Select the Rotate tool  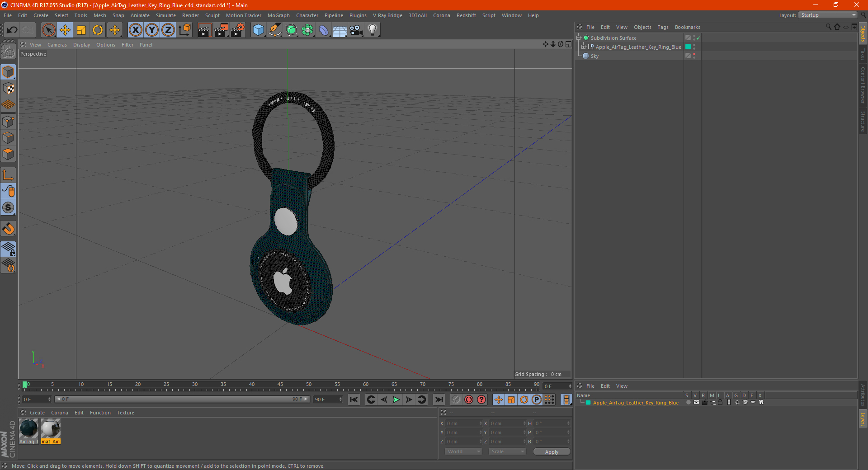coord(98,30)
